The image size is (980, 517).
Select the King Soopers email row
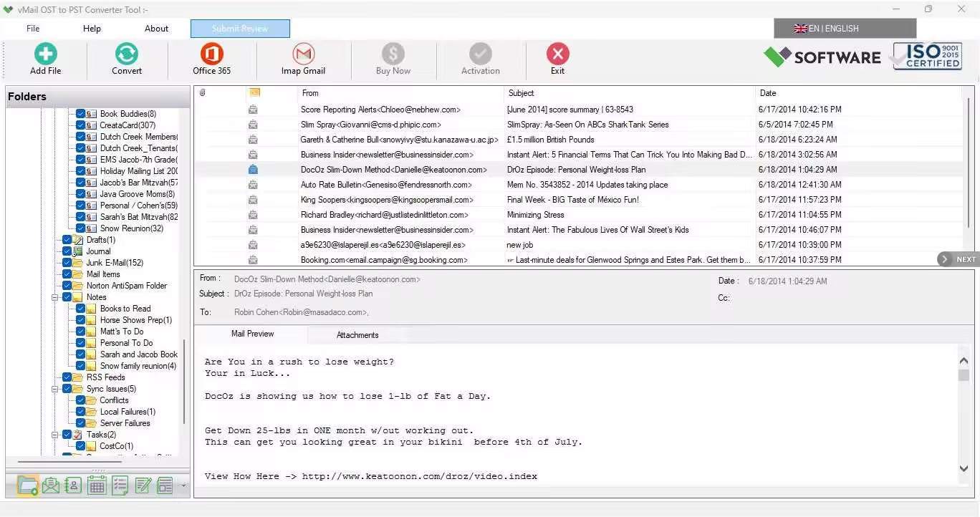(387, 200)
